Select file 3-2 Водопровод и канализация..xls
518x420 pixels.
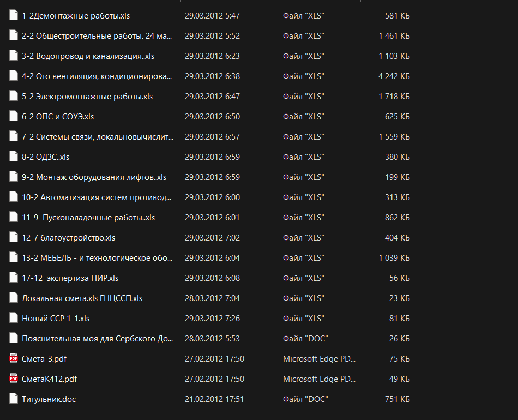(88, 56)
